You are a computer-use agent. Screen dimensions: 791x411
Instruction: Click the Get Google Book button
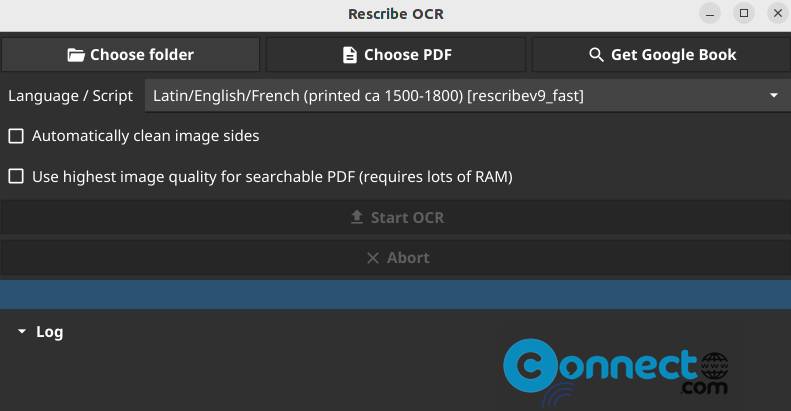[661, 54]
